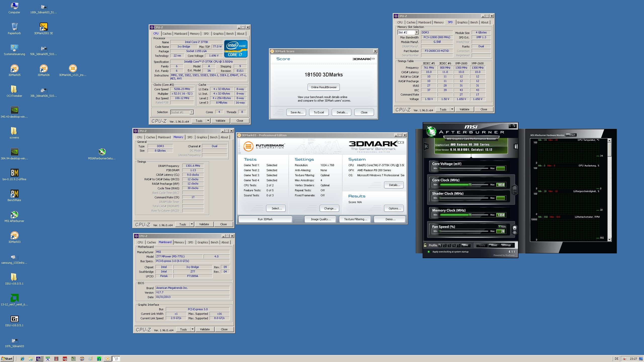The width and height of the screenshot is (644, 362).
Task: Open MSIAfterburnerSetup installer icon on desktop
Action: point(102,154)
